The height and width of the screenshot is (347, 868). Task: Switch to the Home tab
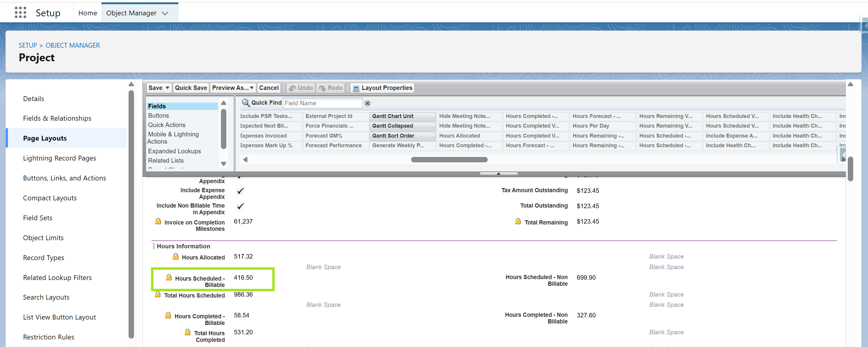point(88,13)
